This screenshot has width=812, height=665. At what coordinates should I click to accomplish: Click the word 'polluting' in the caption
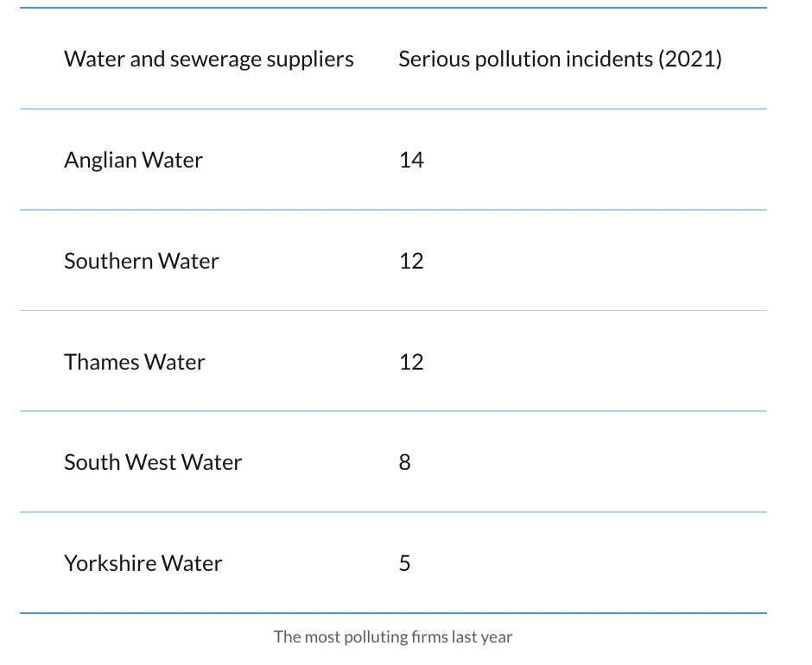coord(374,637)
